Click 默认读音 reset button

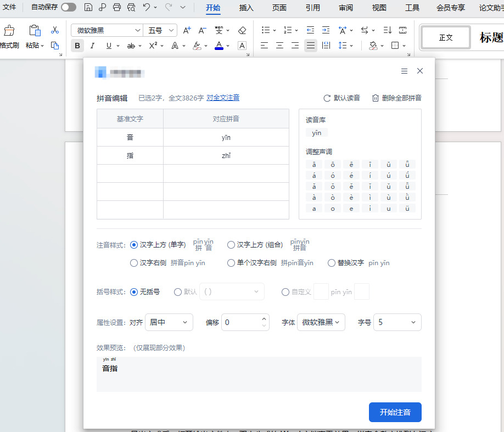pyautogui.click(x=341, y=98)
